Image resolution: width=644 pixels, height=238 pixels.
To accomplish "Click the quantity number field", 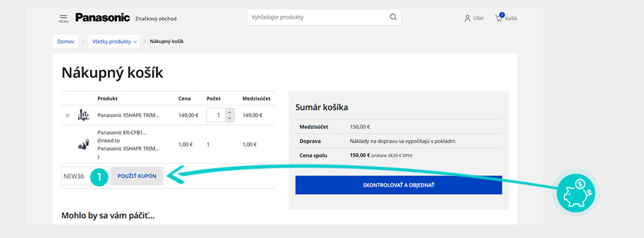I will click(x=216, y=115).
